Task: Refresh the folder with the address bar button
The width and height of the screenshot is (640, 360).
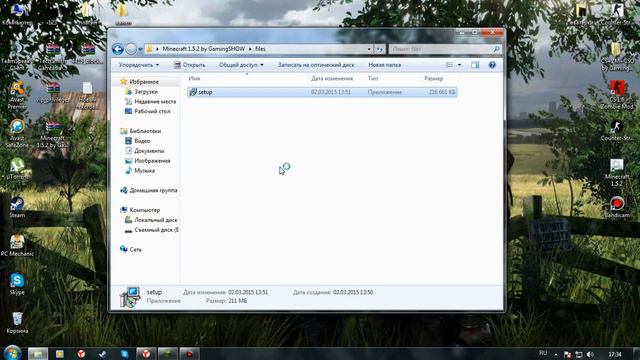Action: coord(380,49)
